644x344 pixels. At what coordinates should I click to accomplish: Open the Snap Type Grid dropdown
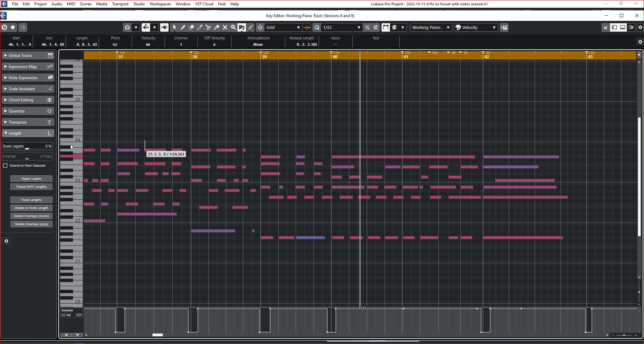[x=283, y=27]
